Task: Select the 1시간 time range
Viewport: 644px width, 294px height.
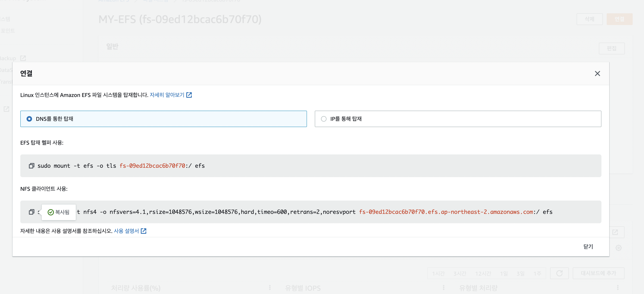Action: tap(438, 273)
